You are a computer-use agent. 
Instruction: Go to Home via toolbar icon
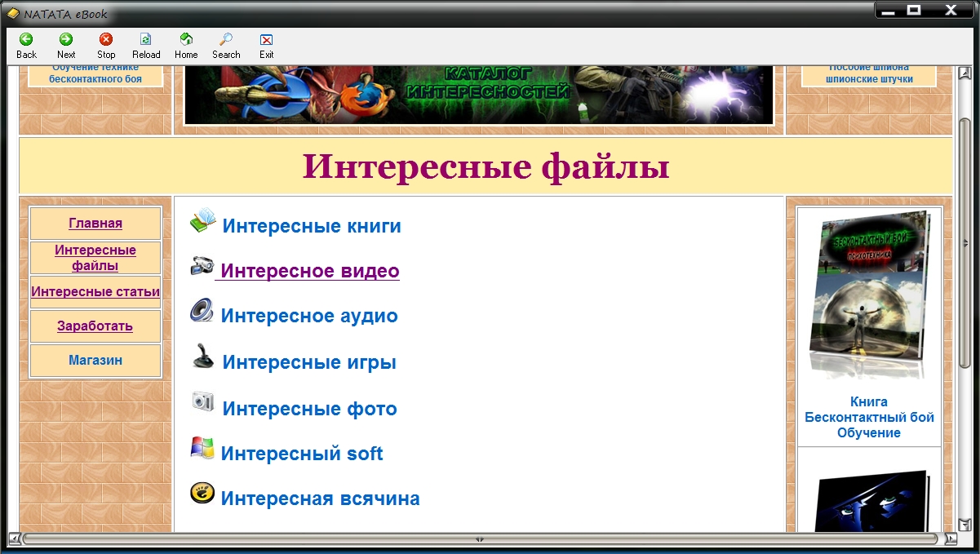[186, 40]
